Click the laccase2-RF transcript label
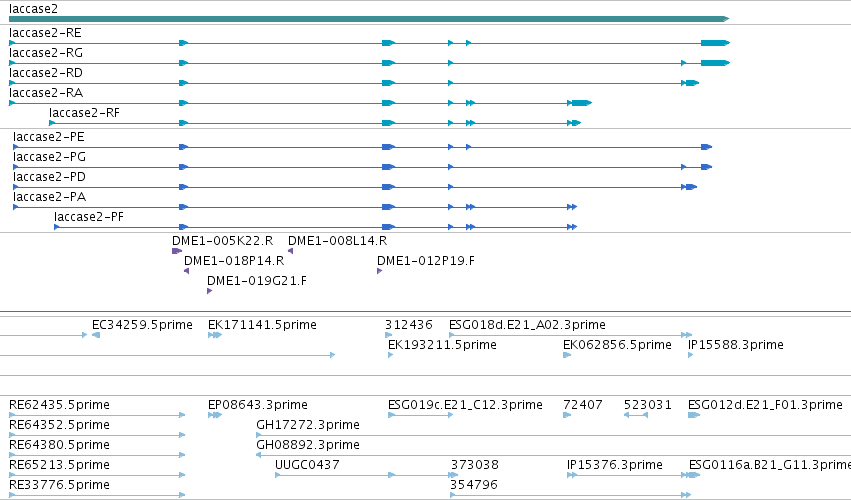 tap(84, 113)
